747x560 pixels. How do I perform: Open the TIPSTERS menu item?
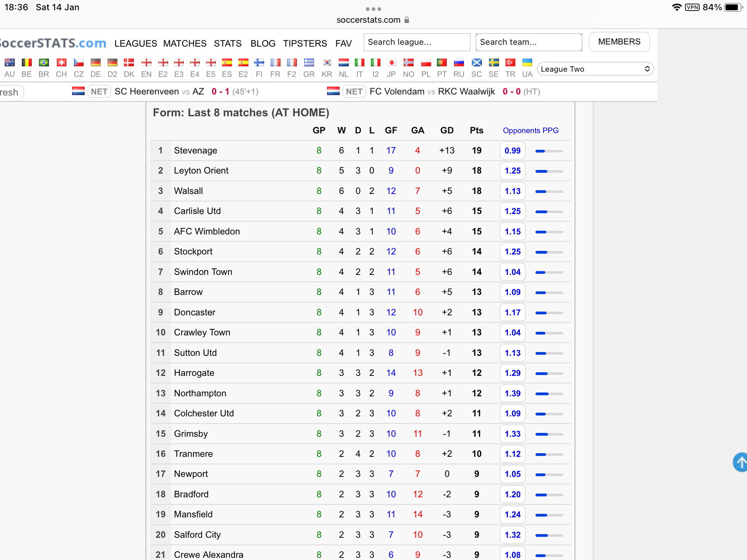pyautogui.click(x=305, y=43)
